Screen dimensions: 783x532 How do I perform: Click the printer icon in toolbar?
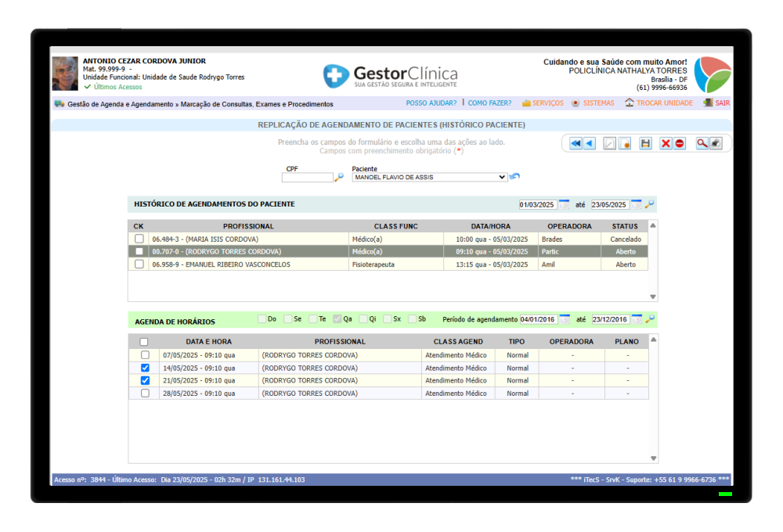[x=716, y=144]
